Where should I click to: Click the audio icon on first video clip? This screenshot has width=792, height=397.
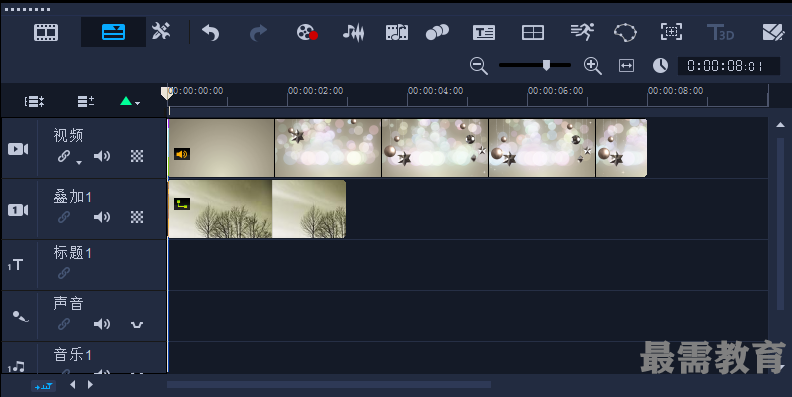(x=182, y=154)
